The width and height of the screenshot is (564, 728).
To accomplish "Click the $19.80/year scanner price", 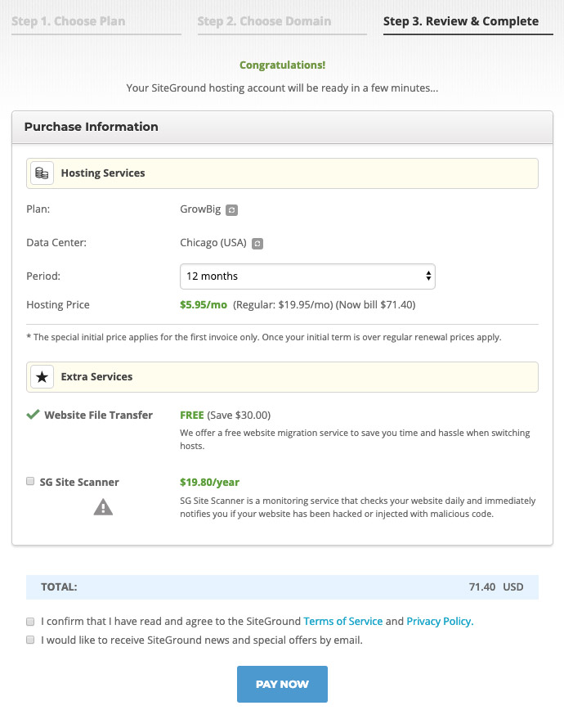I will 209,483.
